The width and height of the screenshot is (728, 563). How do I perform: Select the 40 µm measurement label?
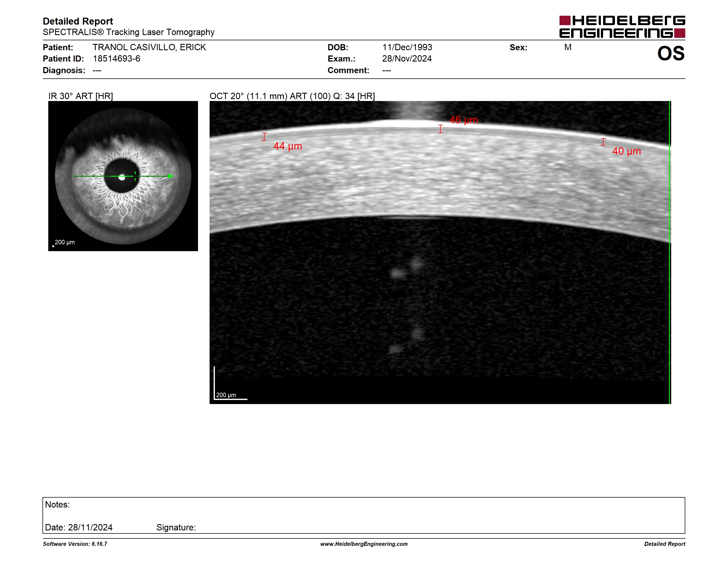pyautogui.click(x=626, y=151)
